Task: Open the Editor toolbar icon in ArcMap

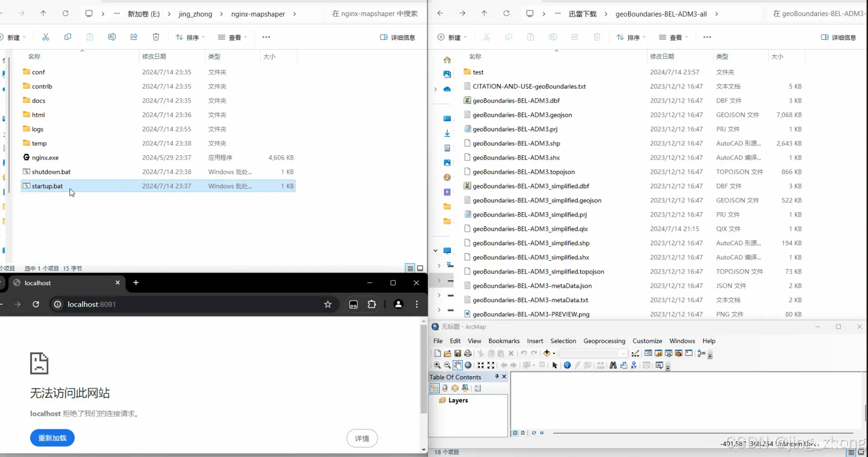Action: coord(635,353)
